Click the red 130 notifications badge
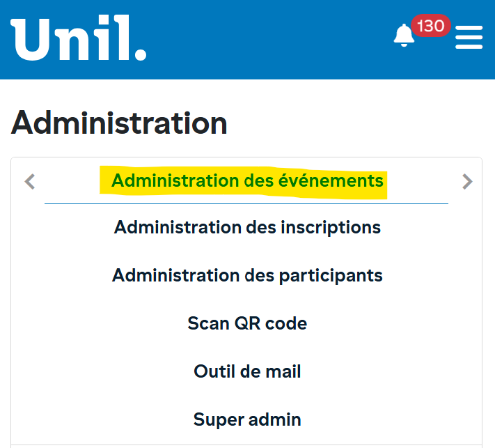This screenshot has width=495, height=448. (430, 26)
